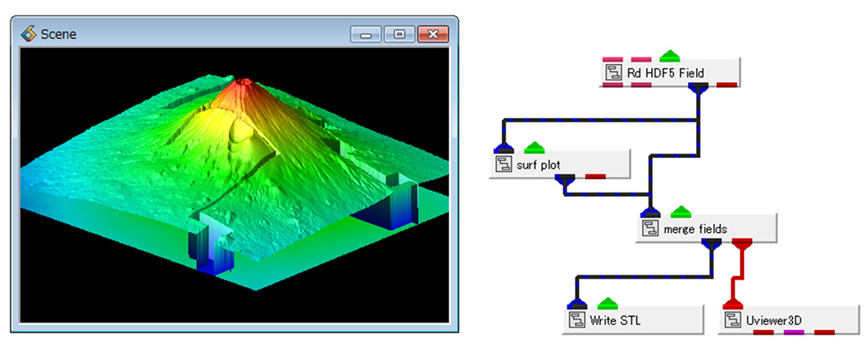
Task: Click the Uviewer3D module icon
Action: (733, 320)
